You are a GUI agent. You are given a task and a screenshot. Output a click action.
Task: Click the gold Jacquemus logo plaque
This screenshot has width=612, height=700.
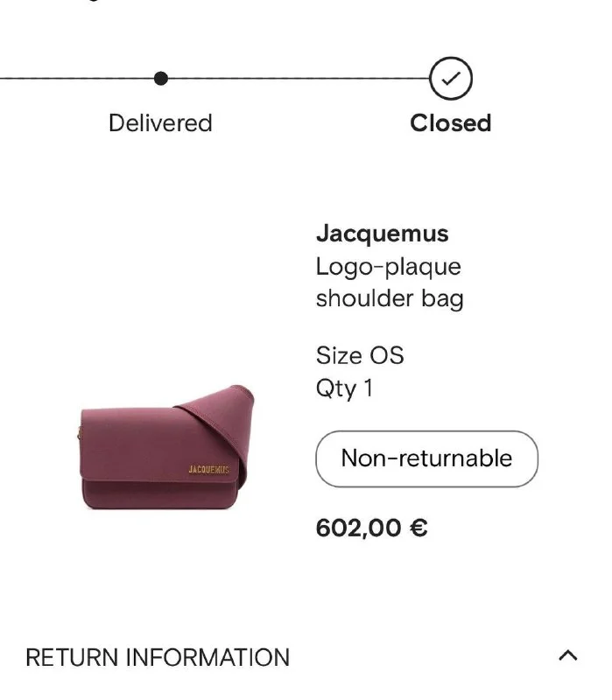tap(208, 470)
